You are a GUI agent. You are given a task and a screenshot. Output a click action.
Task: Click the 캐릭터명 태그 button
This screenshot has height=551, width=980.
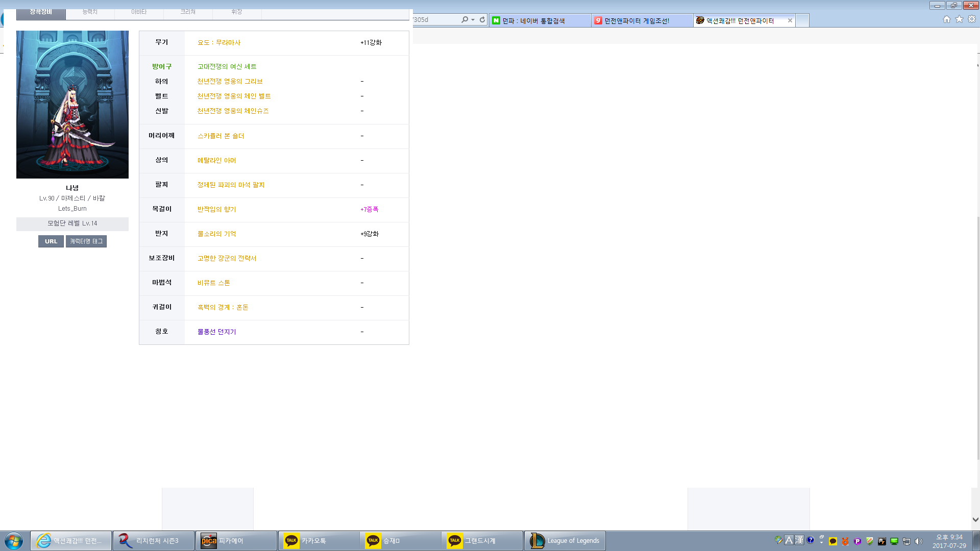86,241
